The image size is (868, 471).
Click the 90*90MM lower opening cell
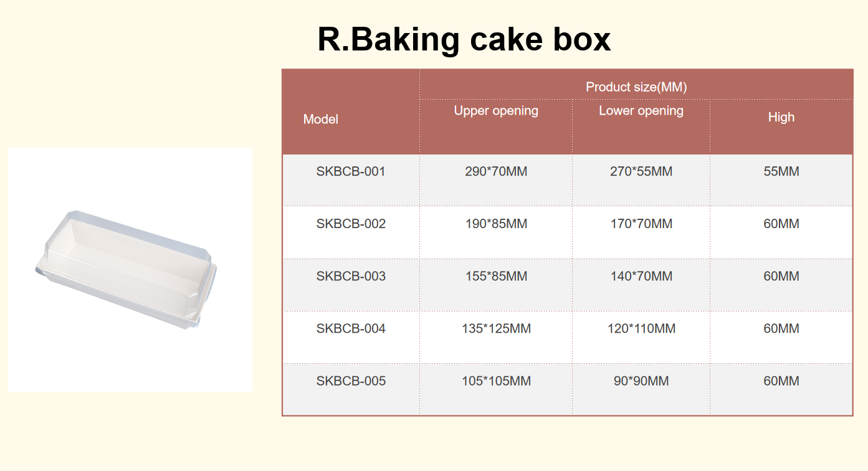[x=641, y=381]
